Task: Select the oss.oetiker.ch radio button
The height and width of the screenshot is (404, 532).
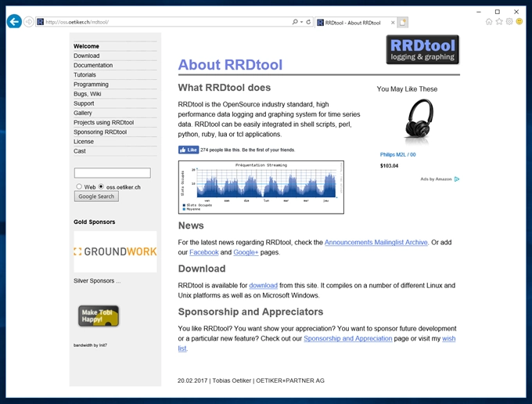Action: tap(101, 186)
